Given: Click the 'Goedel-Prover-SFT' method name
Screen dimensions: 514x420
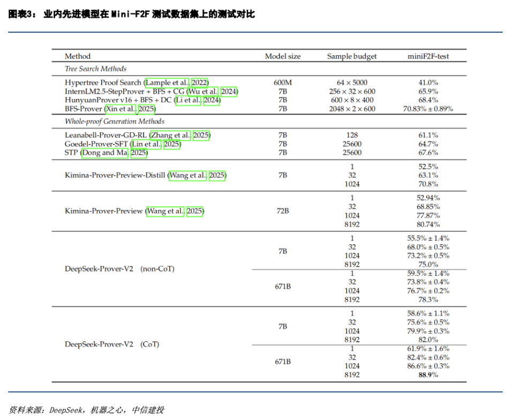Looking at the screenshot, I should click(x=96, y=144).
